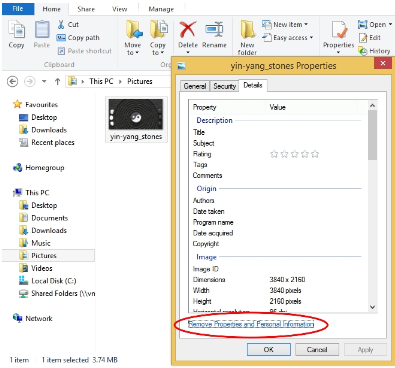Select Downloads under Favourites
The height and width of the screenshot is (368, 395).
[43, 130]
